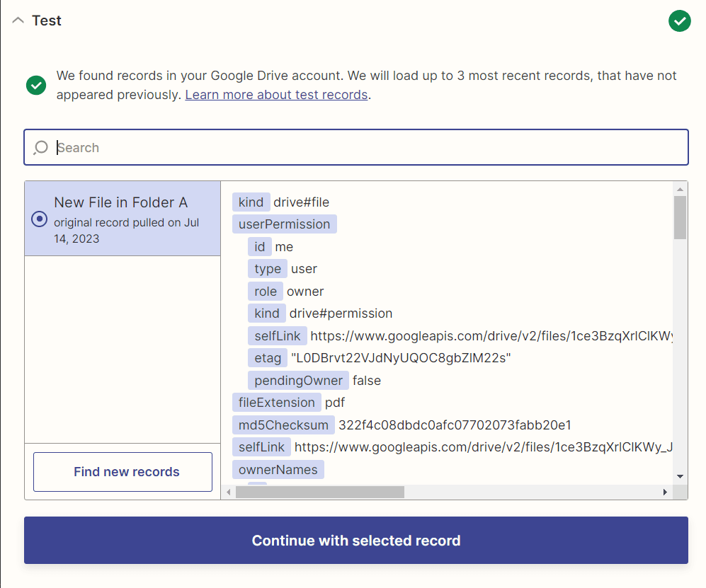Click the md5Checksum field label
This screenshot has height=588, width=706.
[x=283, y=425]
